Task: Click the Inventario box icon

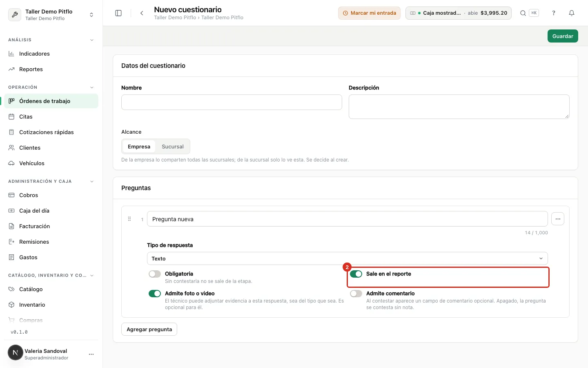Action: pyautogui.click(x=11, y=305)
